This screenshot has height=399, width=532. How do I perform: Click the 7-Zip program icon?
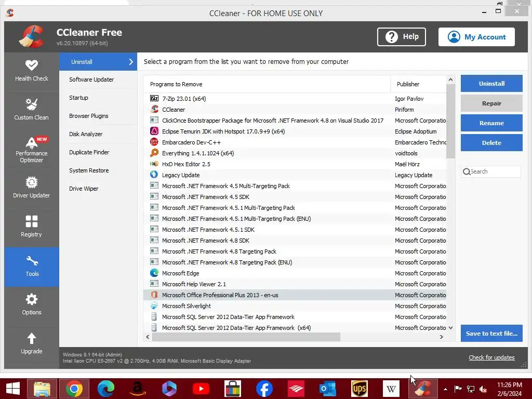[154, 98]
